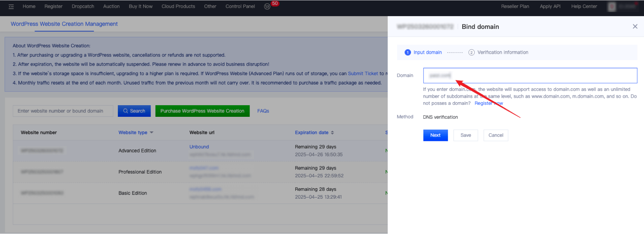Open Reseller Plan link

tap(515, 6)
